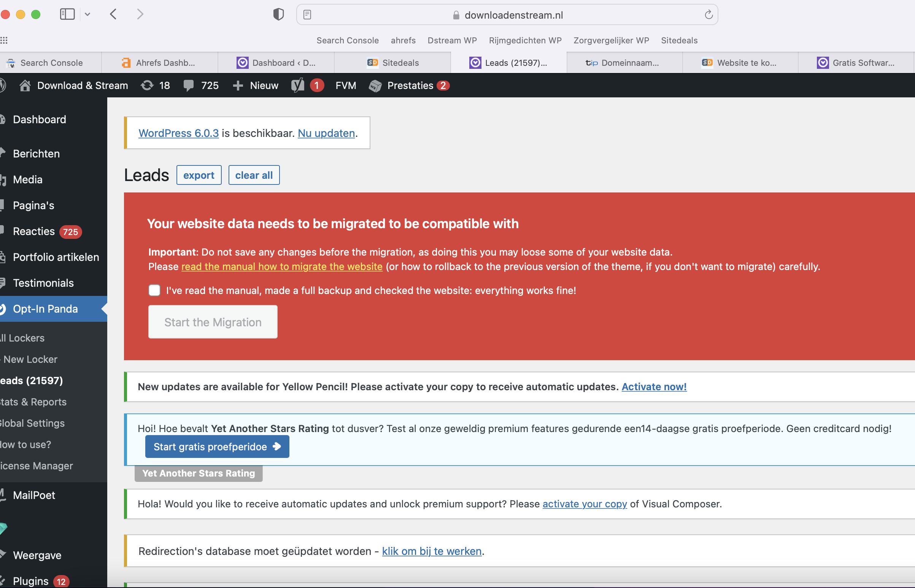
Task: Go back with the Safari back arrow
Action: point(113,14)
